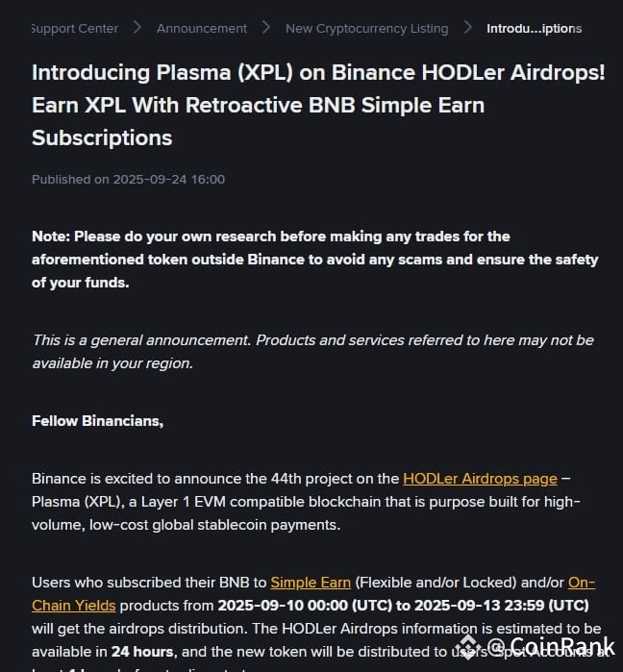
Task: Click the article title heading
Action: click(x=318, y=105)
